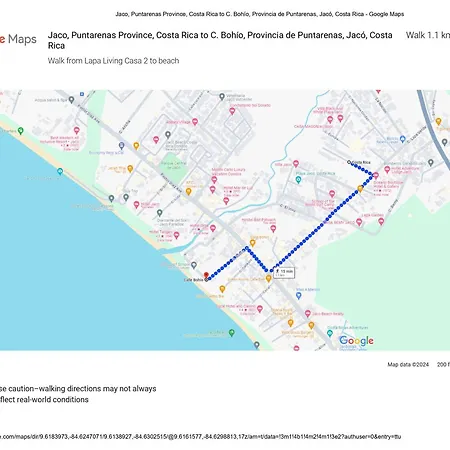The height and width of the screenshot is (450, 450).
Task: Click the green pin on the southern beach
Action: (232, 332)
